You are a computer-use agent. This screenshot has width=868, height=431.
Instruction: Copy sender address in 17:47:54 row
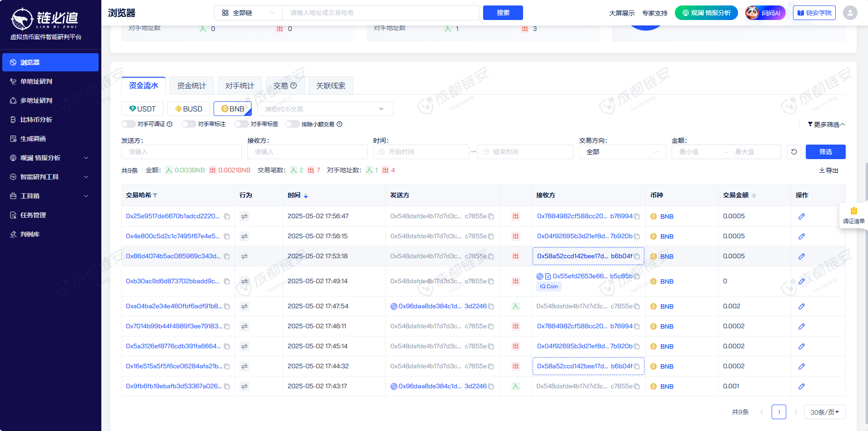point(491,306)
